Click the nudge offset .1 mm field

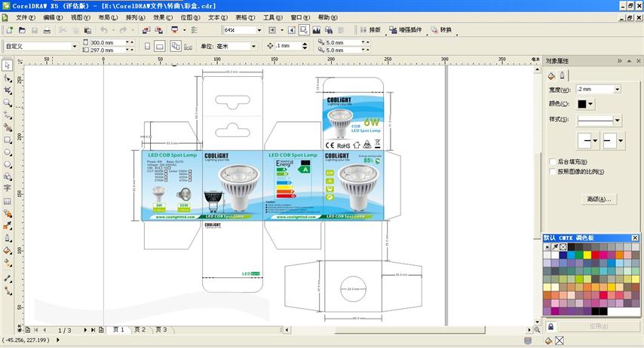coord(288,46)
